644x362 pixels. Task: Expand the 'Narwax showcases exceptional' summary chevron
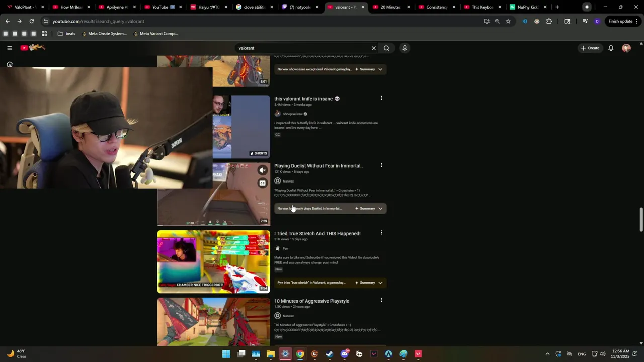click(380, 69)
